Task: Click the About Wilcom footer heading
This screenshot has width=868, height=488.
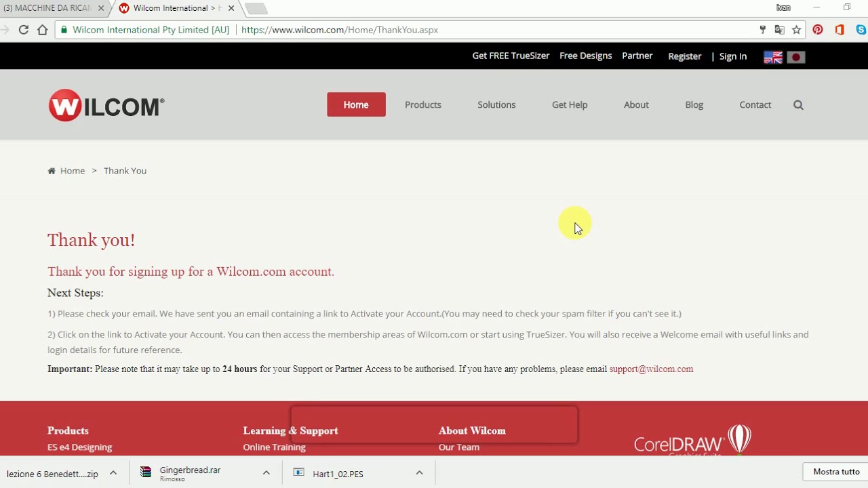Action: coord(472,430)
